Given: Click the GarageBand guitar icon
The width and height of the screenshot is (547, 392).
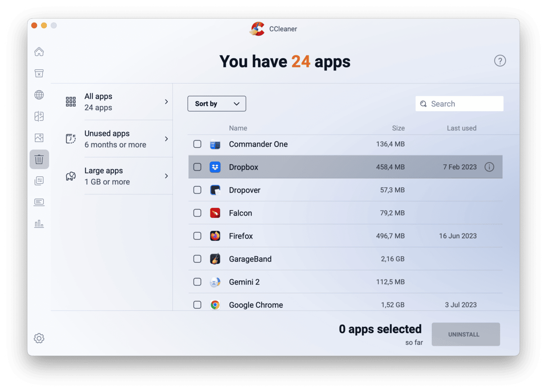Looking at the screenshot, I should point(215,259).
